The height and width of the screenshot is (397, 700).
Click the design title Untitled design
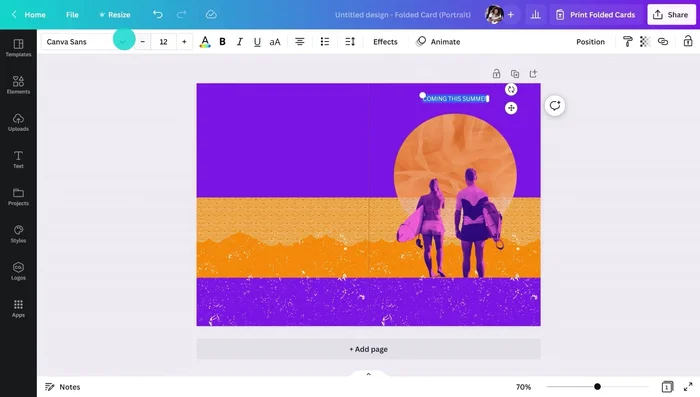tap(403, 14)
